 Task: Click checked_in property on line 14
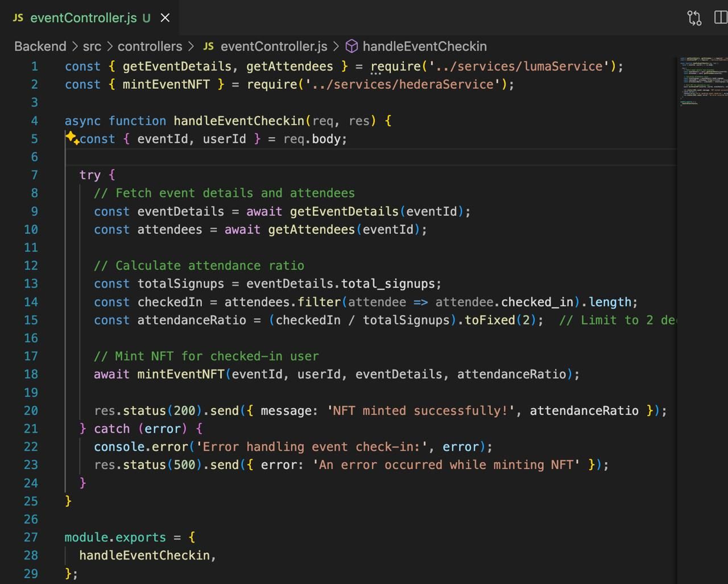(537, 302)
